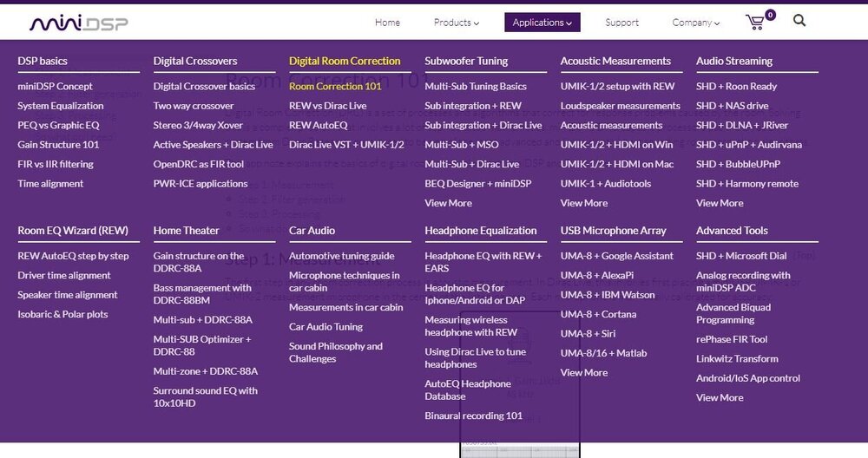The width and height of the screenshot is (868, 458).
Task: Open Room Correction 101 link
Action: point(335,86)
